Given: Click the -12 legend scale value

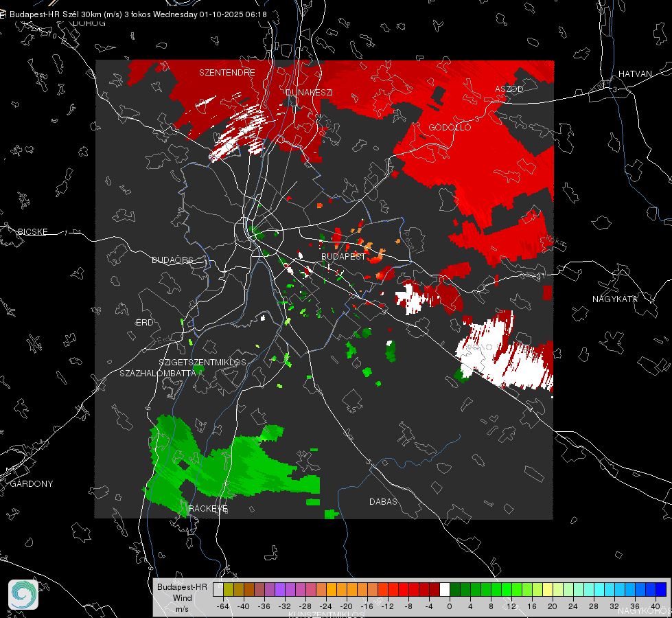Looking at the screenshot, I should tap(387, 606).
